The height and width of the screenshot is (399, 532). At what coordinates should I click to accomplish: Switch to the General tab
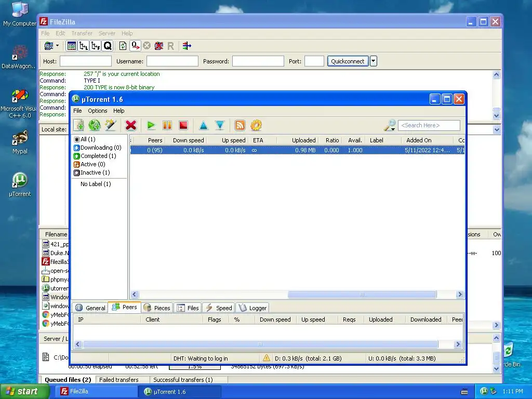pyautogui.click(x=90, y=308)
